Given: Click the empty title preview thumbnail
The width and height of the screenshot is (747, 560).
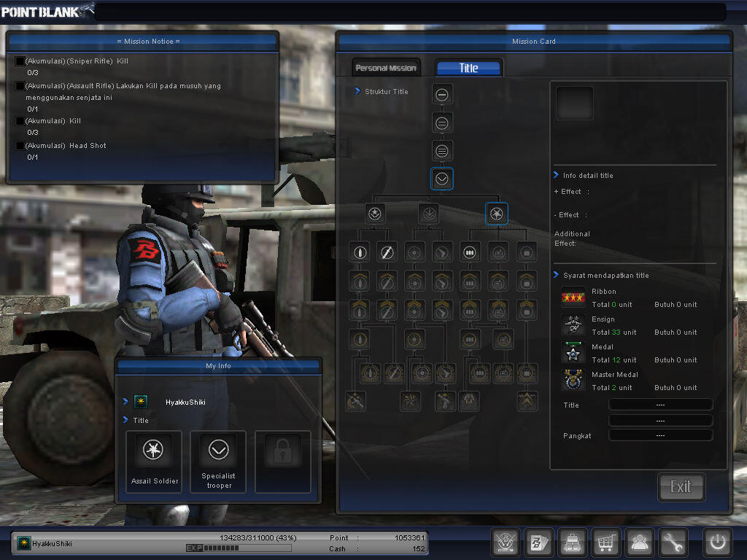Looking at the screenshot, I should coord(575,103).
